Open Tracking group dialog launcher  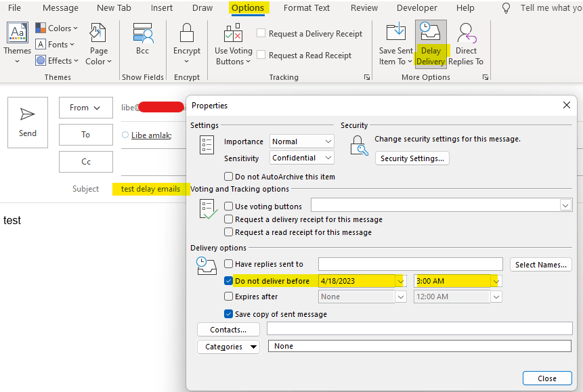367,77
